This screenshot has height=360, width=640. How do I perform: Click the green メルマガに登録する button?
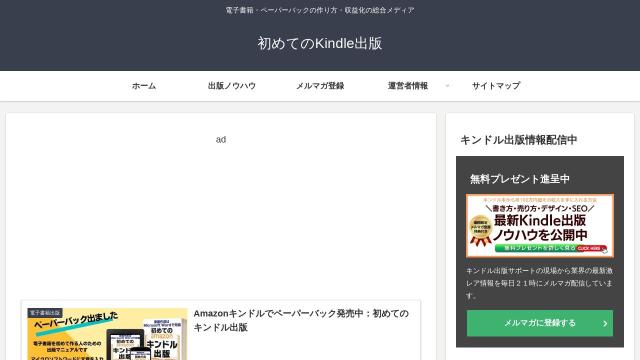(x=540, y=323)
